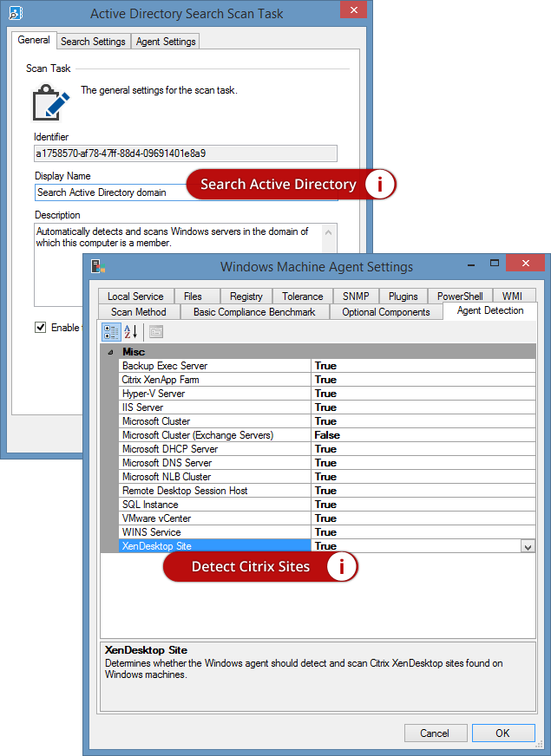This screenshot has height=756, width=551.
Task: Click the scan task clipboard pencil icon
Action: tap(50, 102)
